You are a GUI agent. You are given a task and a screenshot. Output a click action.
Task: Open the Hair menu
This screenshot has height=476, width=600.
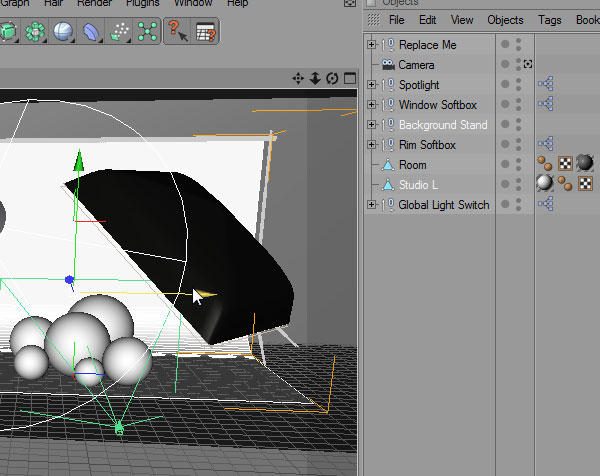[53, 3]
